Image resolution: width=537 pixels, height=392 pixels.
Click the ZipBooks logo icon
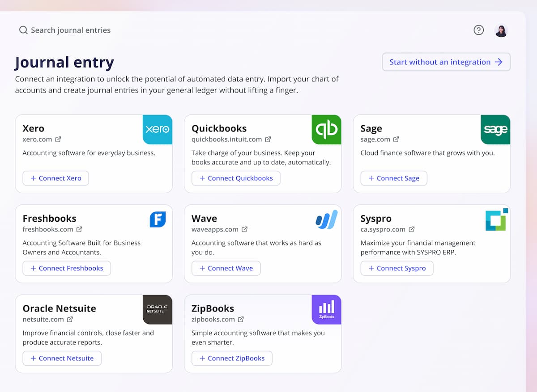click(326, 309)
